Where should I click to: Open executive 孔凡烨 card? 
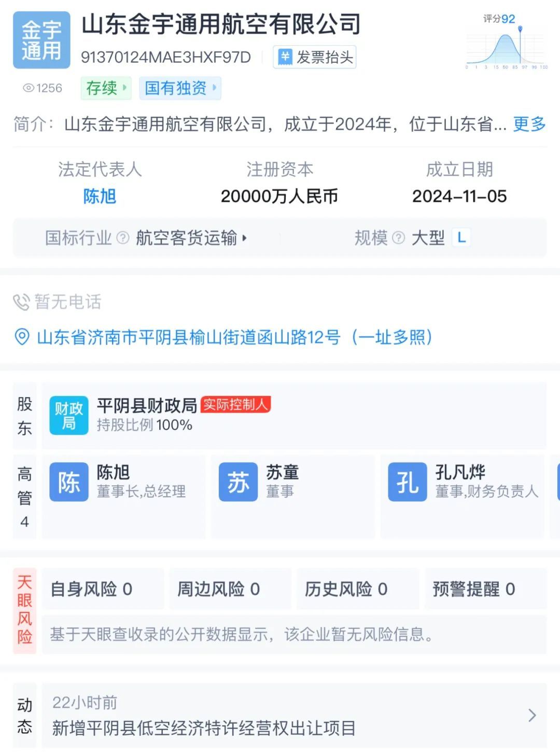(x=463, y=497)
